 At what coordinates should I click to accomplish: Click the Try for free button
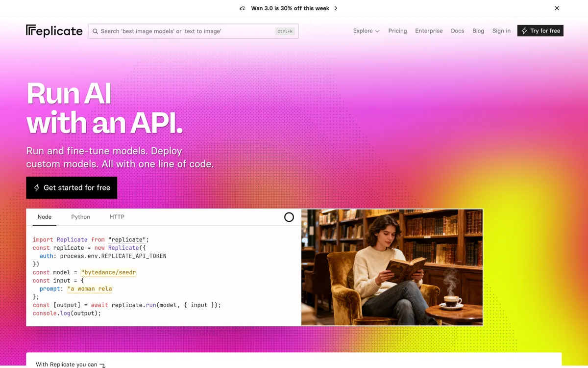pyautogui.click(x=540, y=31)
